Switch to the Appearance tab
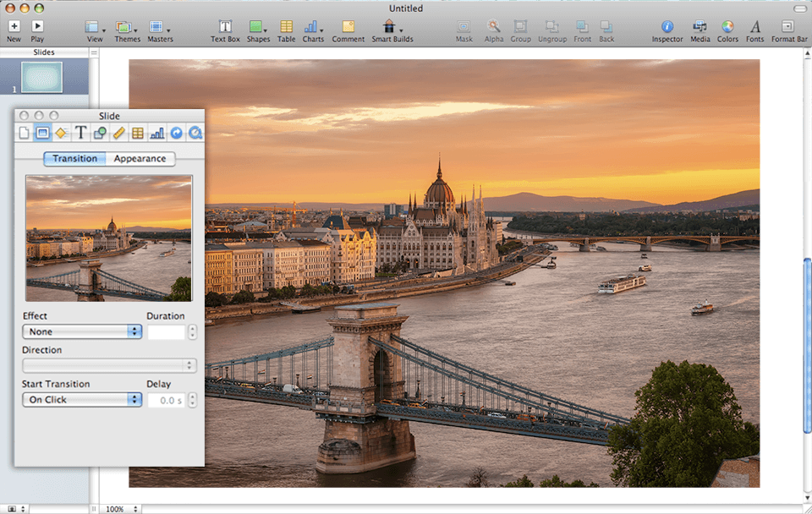Viewport: 812px width, 514px height. pos(140,159)
